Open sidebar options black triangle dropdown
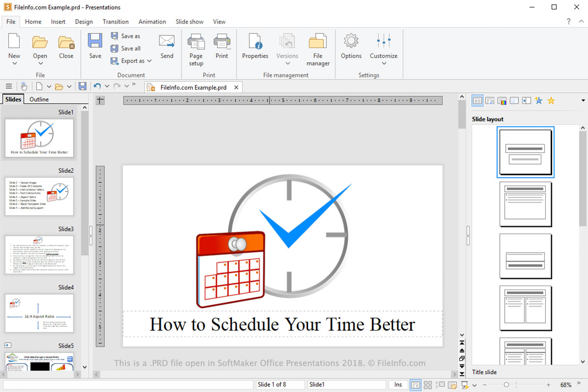Viewport: 588px width, 392px height. click(583, 101)
